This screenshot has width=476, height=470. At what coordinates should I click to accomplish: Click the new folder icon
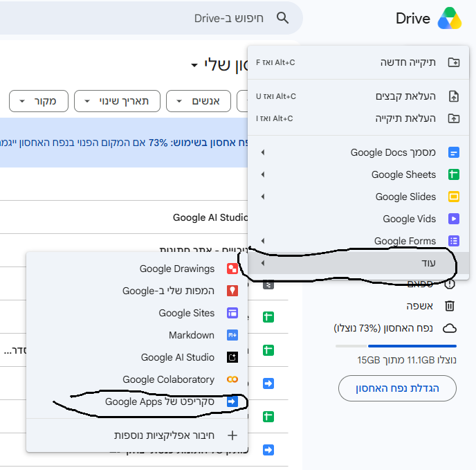coord(454,62)
